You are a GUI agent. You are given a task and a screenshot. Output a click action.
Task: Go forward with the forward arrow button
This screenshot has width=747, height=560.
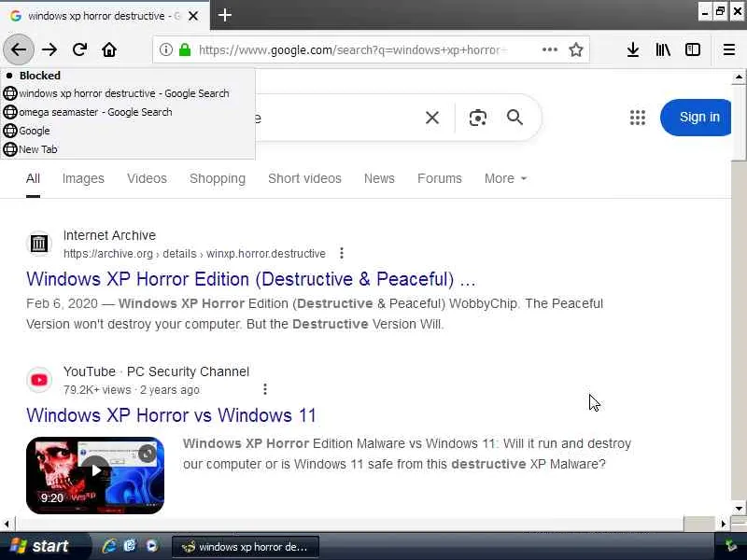click(x=49, y=49)
